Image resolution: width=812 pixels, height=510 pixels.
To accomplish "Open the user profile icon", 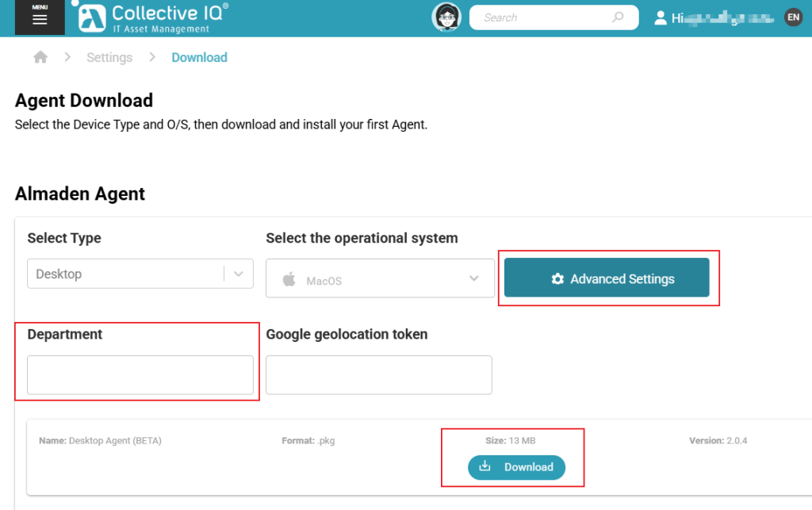I will pos(661,18).
